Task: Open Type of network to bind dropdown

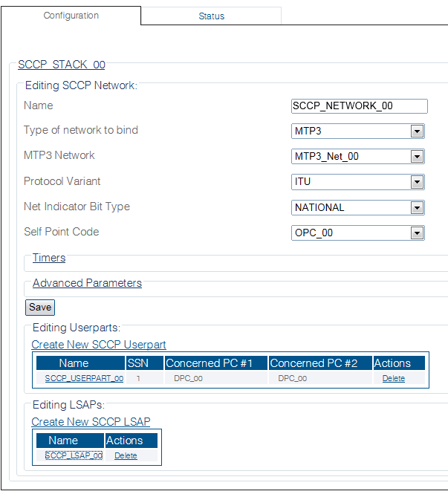Action: pyautogui.click(x=358, y=131)
